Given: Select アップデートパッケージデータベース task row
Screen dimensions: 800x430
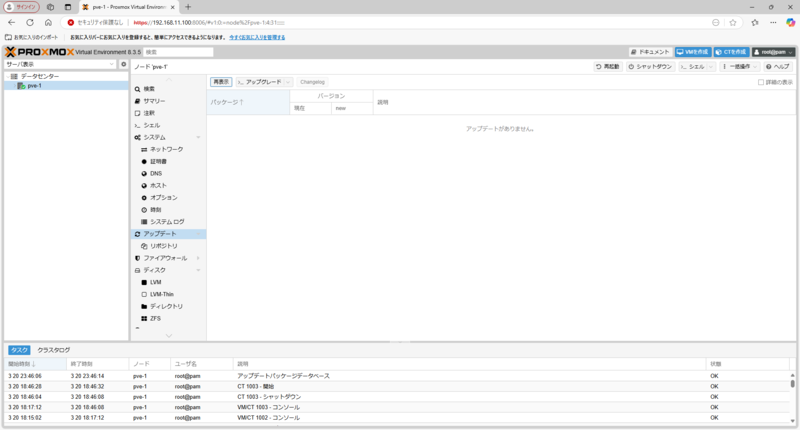Looking at the screenshot, I should [x=396, y=376].
